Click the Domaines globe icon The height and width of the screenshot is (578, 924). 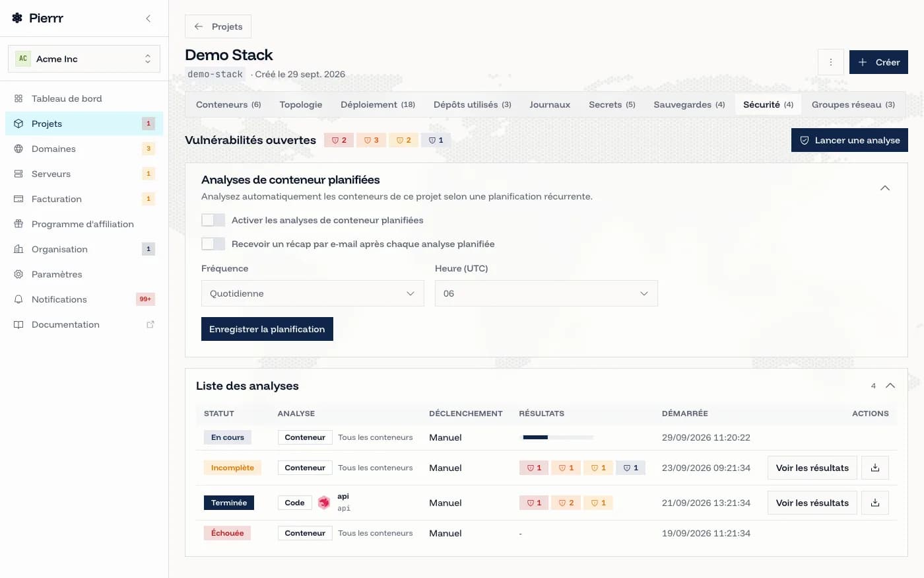point(18,149)
